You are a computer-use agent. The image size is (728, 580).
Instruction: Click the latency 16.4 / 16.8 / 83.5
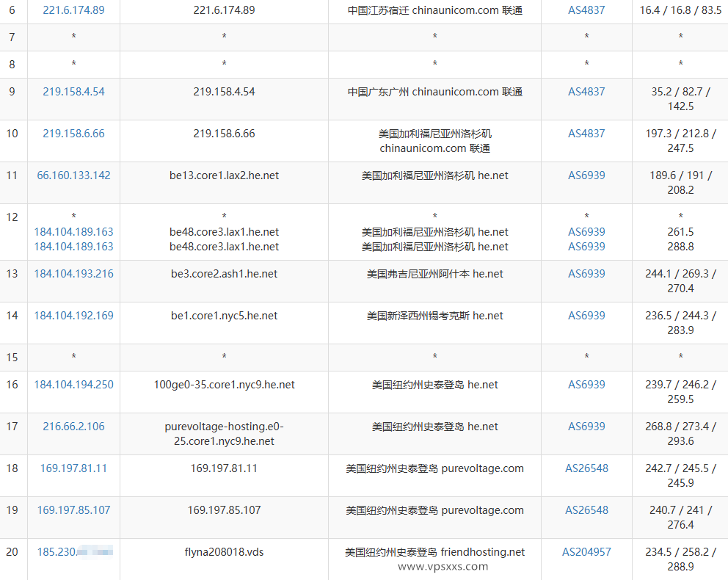tap(680, 10)
